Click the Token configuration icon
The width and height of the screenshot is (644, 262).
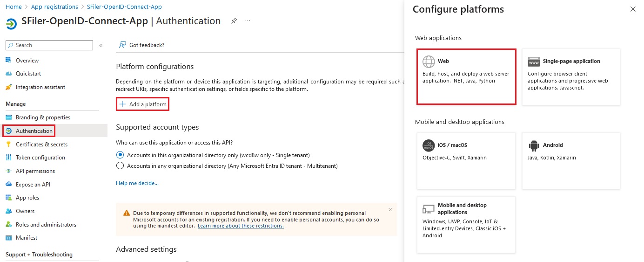coord(8,158)
